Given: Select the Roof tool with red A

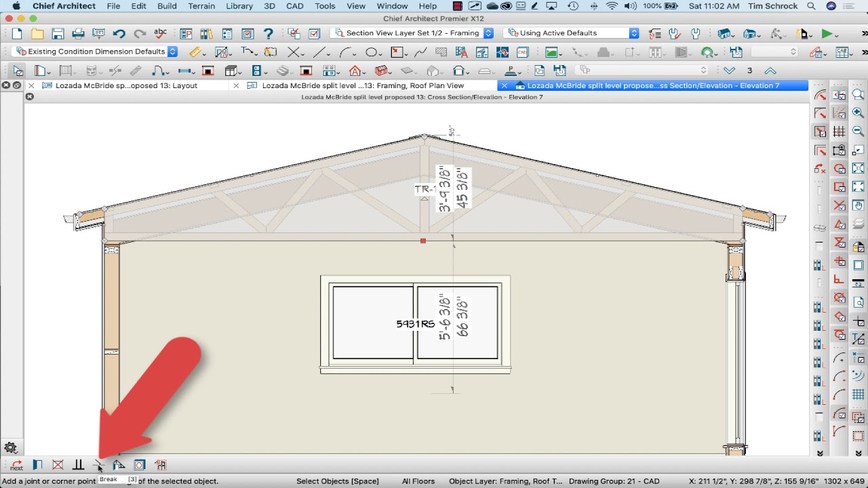Looking at the screenshot, I should coord(355,70).
